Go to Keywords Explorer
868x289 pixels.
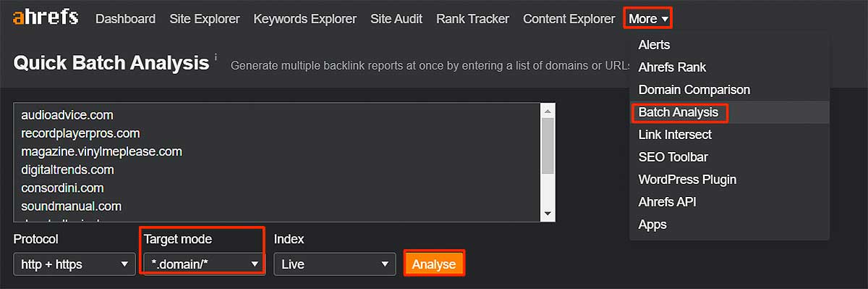(305, 19)
